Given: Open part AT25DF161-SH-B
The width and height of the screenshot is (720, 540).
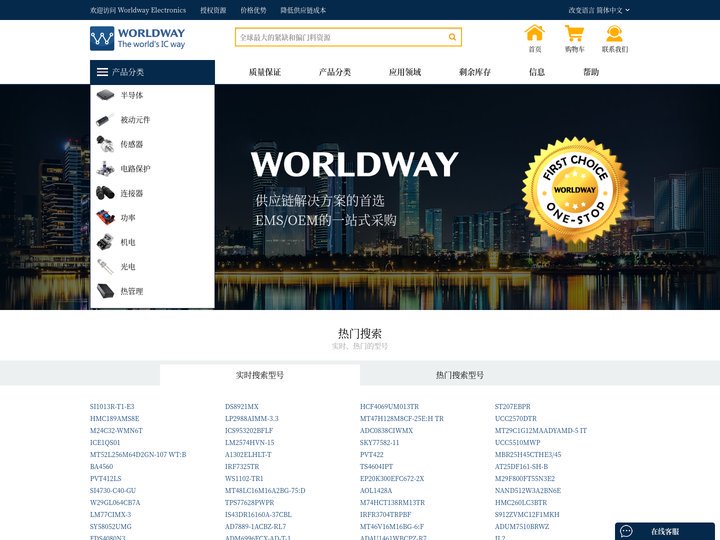Looking at the screenshot, I should pos(521,466).
